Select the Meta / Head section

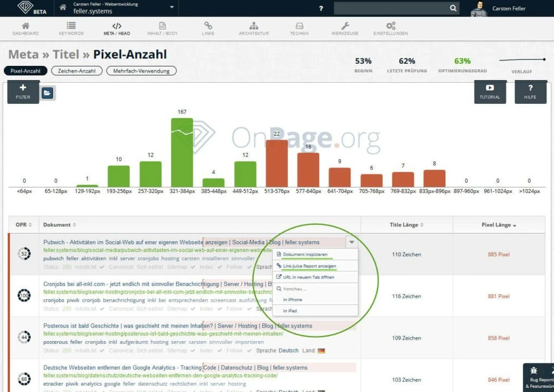tap(117, 29)
